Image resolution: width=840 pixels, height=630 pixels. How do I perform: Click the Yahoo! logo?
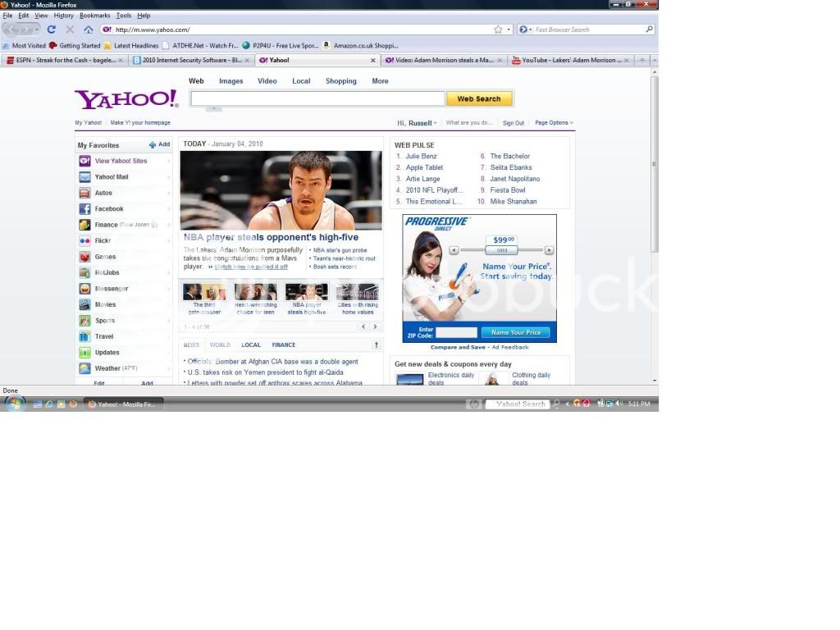pyautogui.click(x=126, y=98)
